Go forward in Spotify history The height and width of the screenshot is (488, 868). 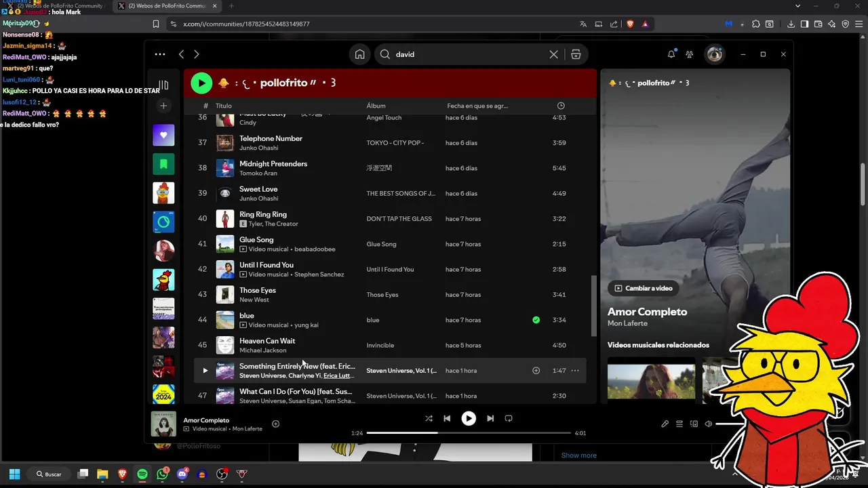click(x=197, y=54)
